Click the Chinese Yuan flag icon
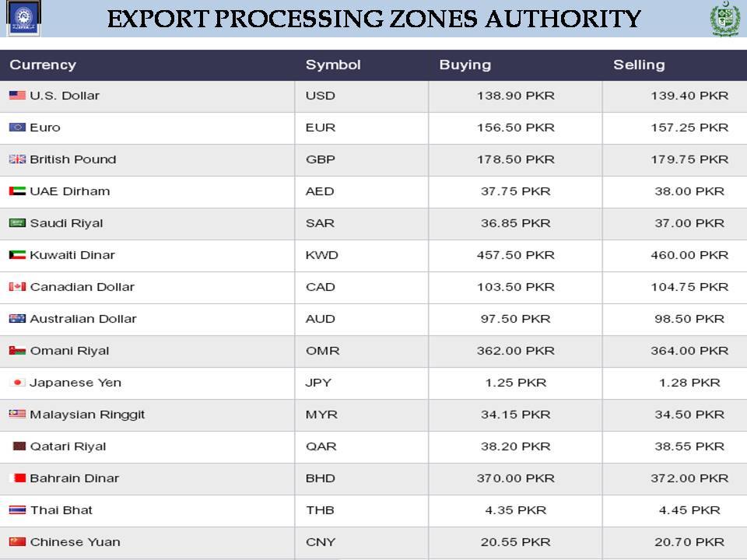Viewport: 747px width, 560px height. click(18, 542)
